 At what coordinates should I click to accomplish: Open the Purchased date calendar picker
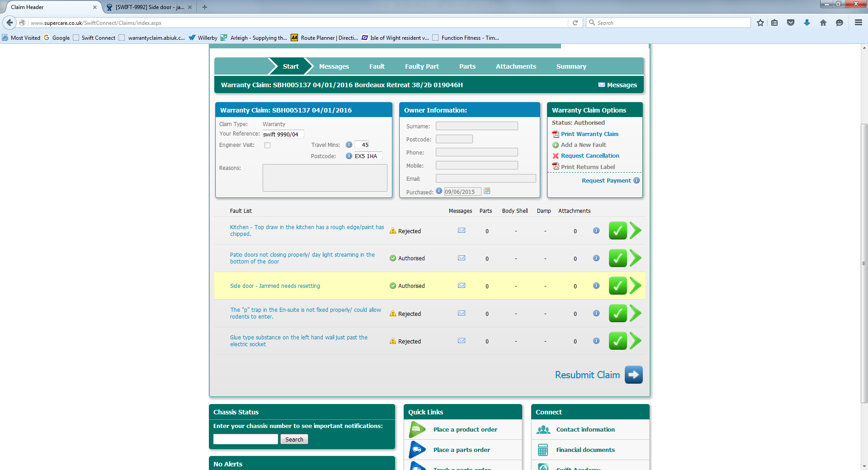click(487, 191)
